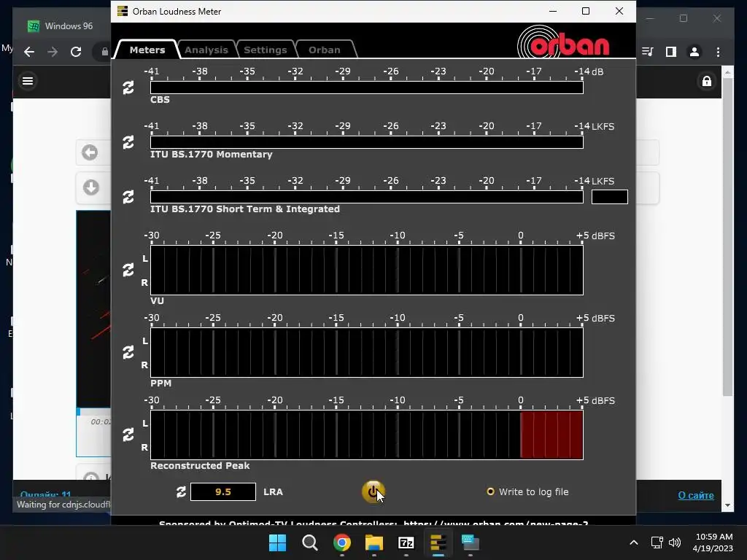This screenshot has height=560, width=747.
Task: Open Chrome's three-dot menu
Action: (x=718, y=52)
